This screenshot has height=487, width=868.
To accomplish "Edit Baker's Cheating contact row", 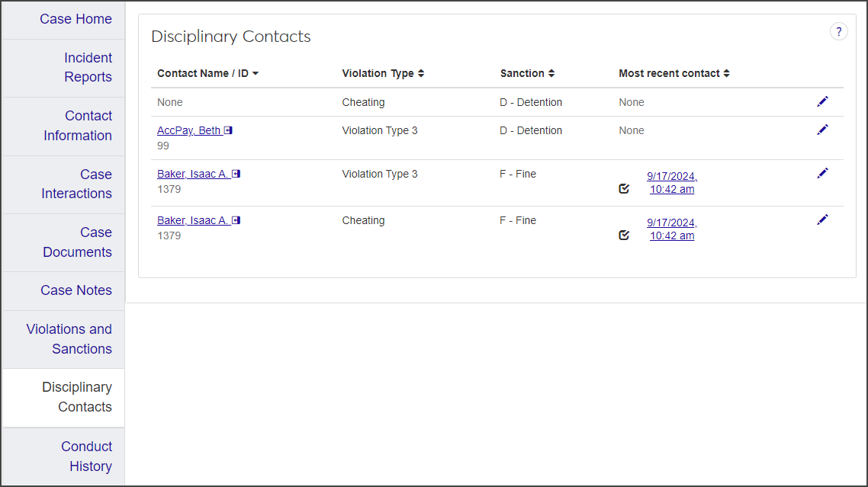I will (x=822, y=219).
